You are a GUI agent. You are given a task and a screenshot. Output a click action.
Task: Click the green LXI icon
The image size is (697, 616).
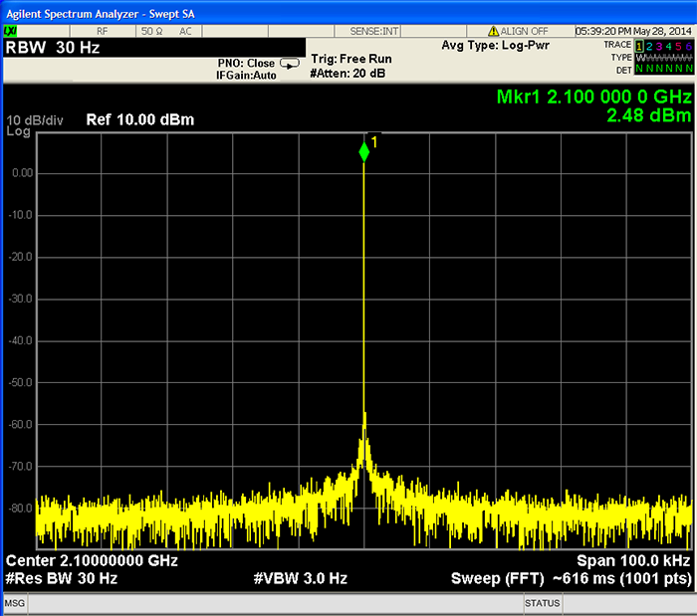[10, 31]
